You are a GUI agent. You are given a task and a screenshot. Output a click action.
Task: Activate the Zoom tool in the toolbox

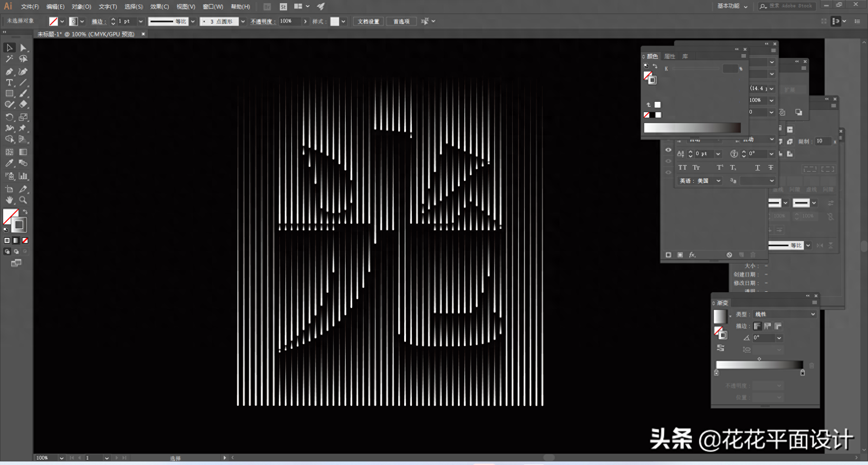(23, 200)
